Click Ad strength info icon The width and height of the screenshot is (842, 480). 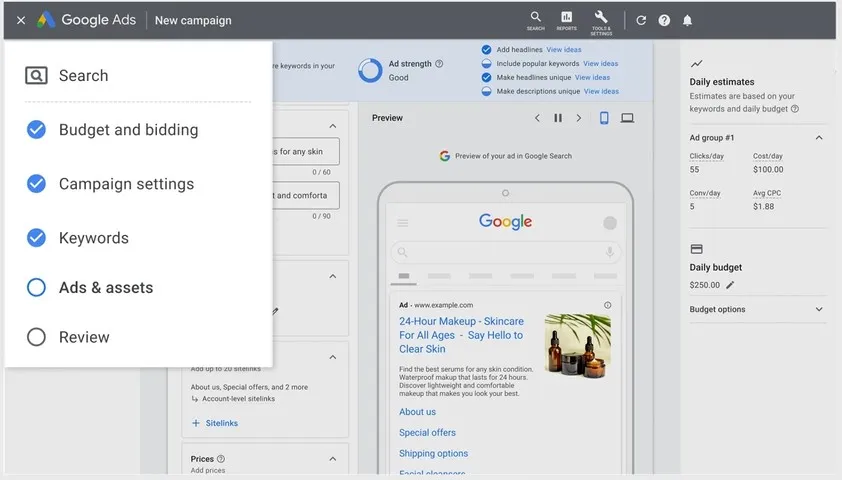439,63
